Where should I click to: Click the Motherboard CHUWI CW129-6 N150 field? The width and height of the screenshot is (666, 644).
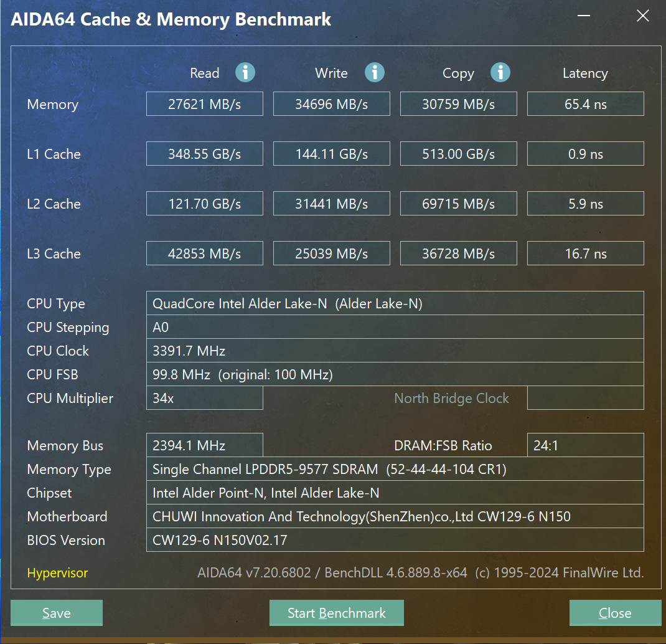pos(395,516)
